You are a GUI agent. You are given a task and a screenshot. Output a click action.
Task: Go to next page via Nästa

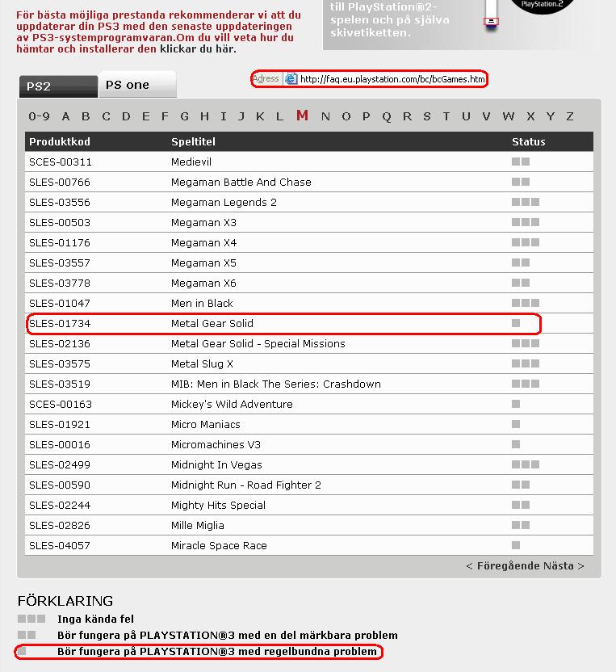click(564, 565)
